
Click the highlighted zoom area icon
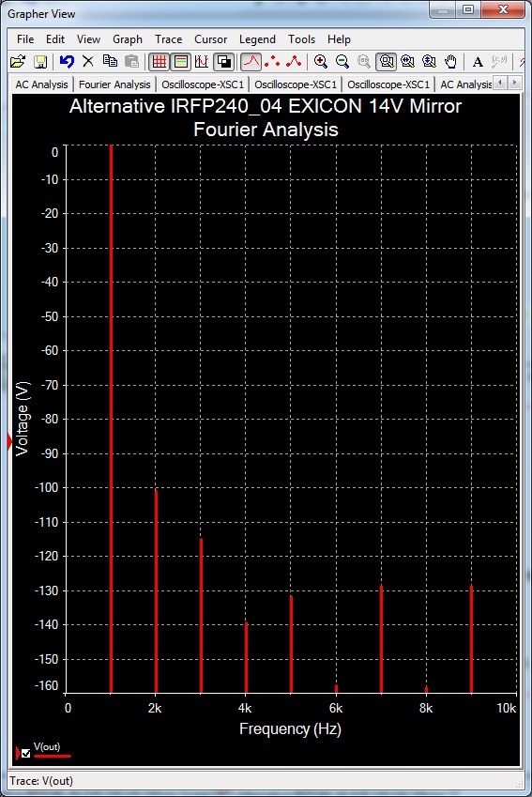coord(387,62)
